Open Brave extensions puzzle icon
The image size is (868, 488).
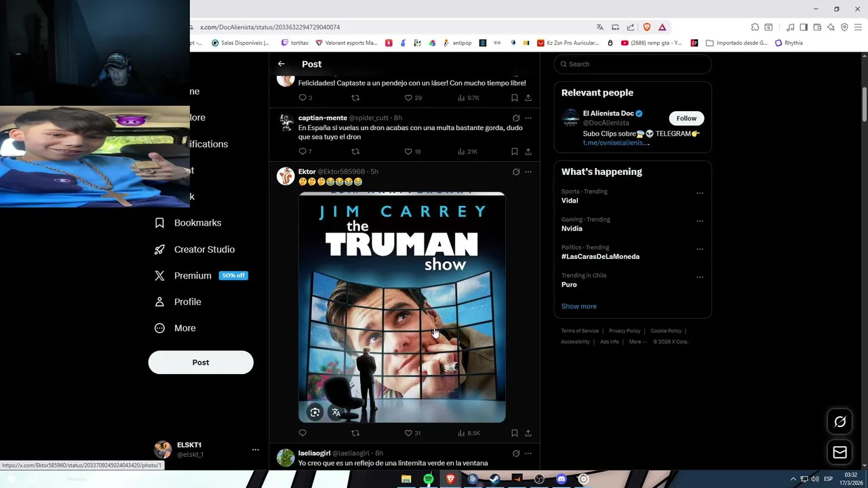point(755,27)
